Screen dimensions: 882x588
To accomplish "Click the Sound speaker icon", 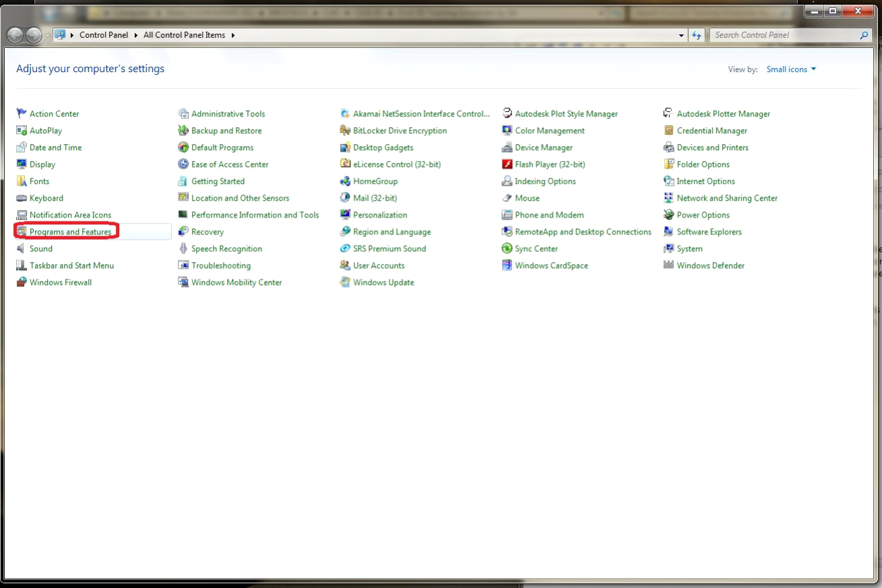I will click(22, 249).
